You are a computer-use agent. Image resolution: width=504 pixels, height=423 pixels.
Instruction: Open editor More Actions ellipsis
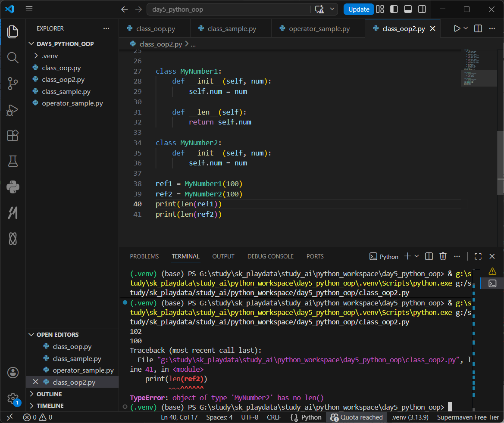[492, 28]
